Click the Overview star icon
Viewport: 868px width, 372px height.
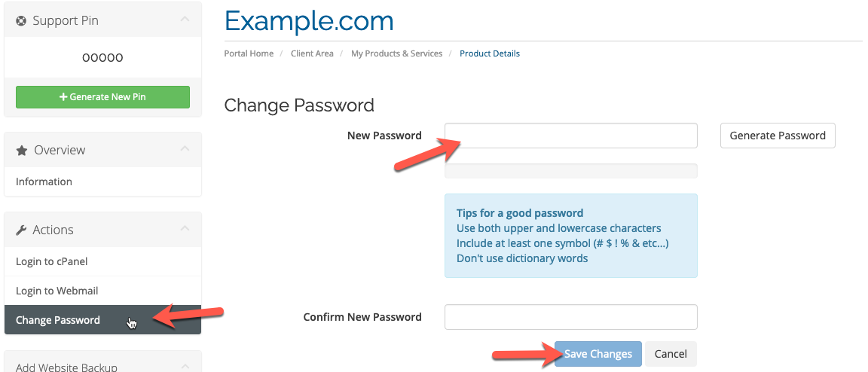pyautogui.click(x=21, y=151)
